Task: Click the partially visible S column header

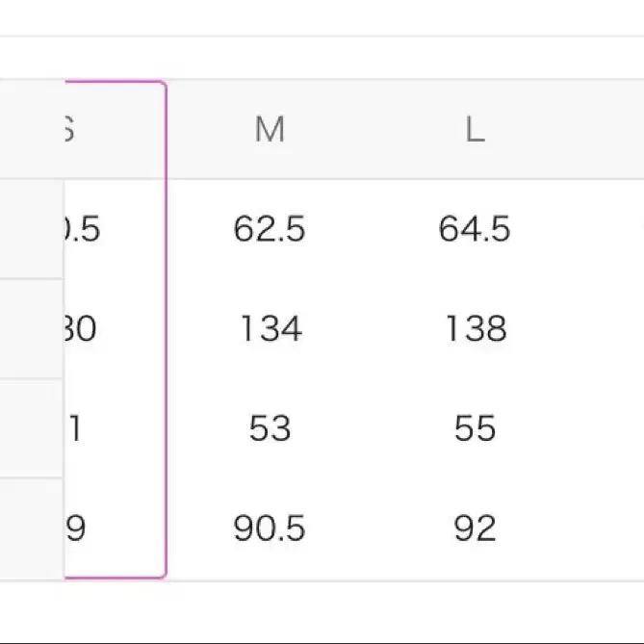Action: click(x=69, y=130)
